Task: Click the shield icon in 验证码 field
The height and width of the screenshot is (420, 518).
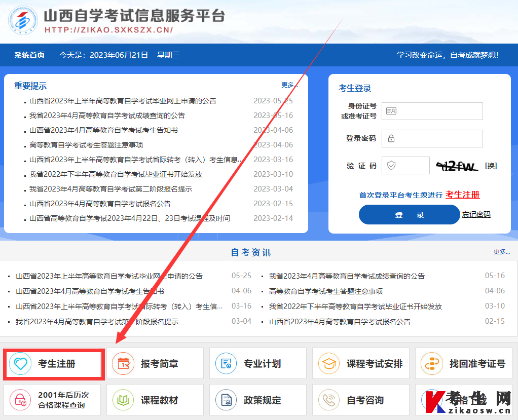Action: (x=391, y=165)
